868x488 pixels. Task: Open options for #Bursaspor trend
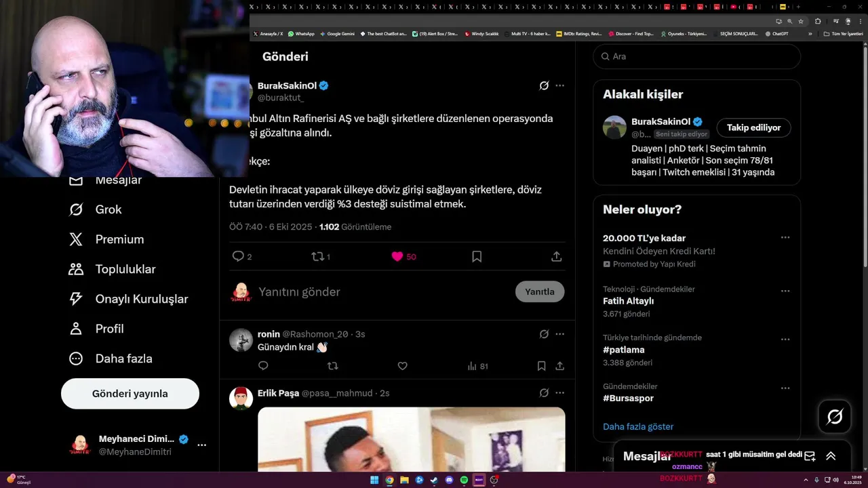click(x=785, y=388)
